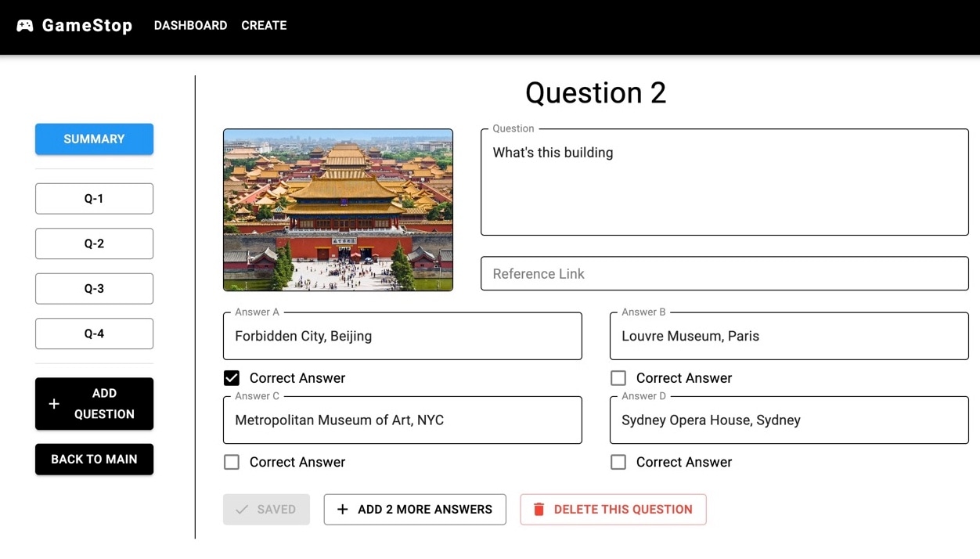
Task: Switch to question Q-3
Action: [94, 289]
